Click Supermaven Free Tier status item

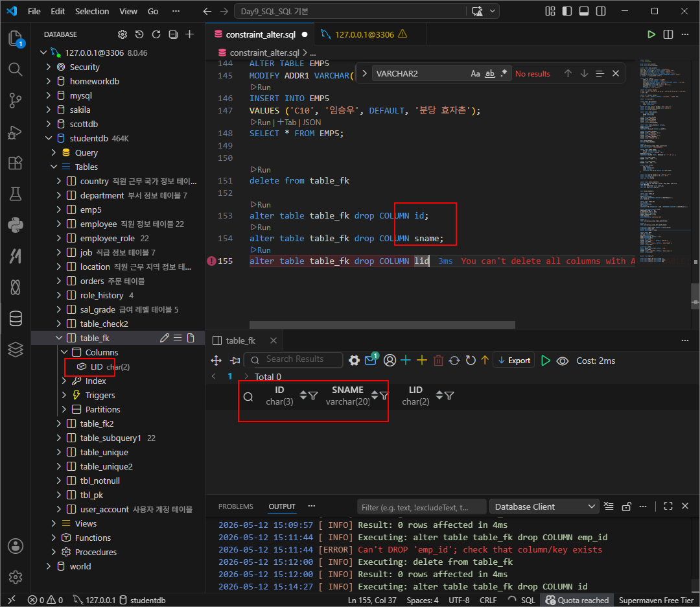tap(656, 601)
